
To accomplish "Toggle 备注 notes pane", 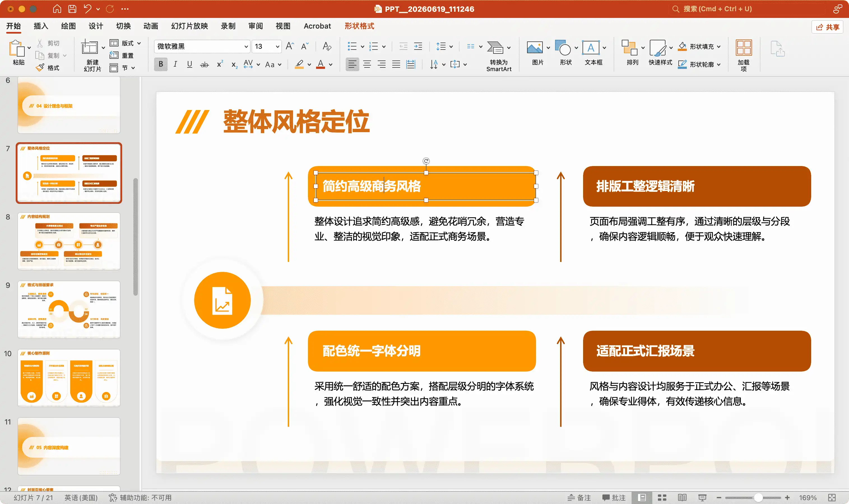I will 579,498.
